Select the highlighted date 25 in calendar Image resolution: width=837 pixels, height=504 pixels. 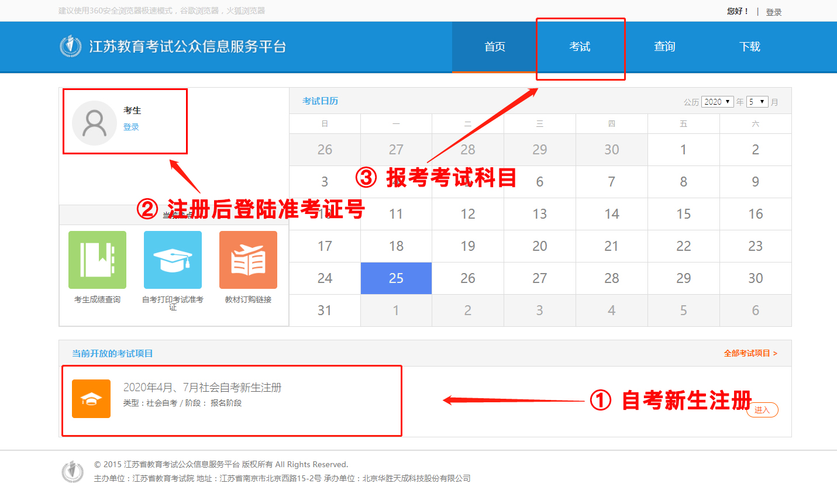(x=396, y=278)
